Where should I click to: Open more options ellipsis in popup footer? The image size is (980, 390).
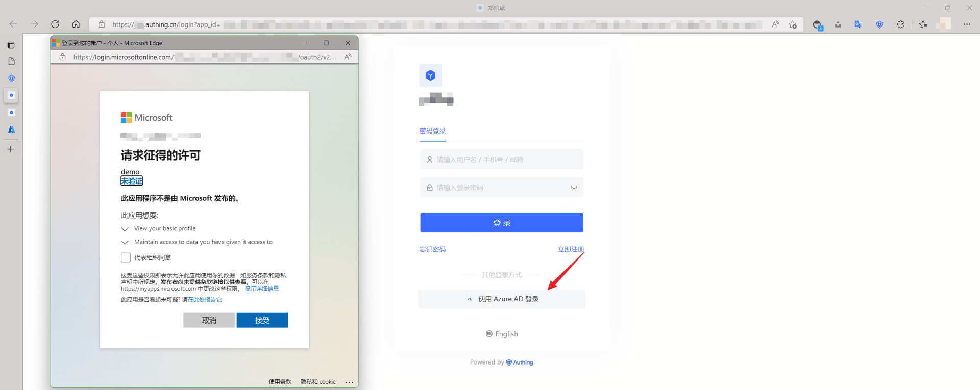pyautogui.click(x=349, y=382)
